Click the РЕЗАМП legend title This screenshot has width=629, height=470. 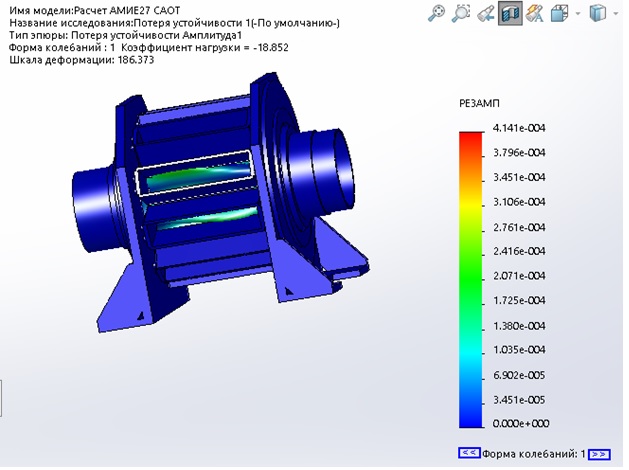[479, 103]
